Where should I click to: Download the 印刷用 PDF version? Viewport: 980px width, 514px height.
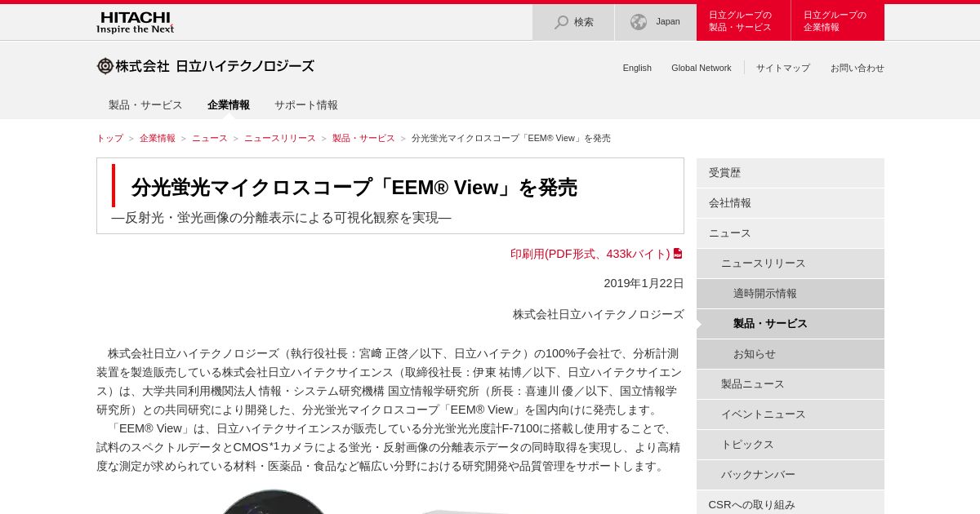click(596, 254)
